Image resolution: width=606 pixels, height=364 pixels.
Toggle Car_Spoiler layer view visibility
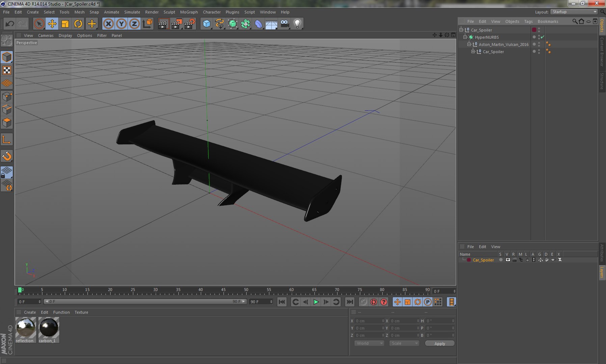(x=508, y=260)
